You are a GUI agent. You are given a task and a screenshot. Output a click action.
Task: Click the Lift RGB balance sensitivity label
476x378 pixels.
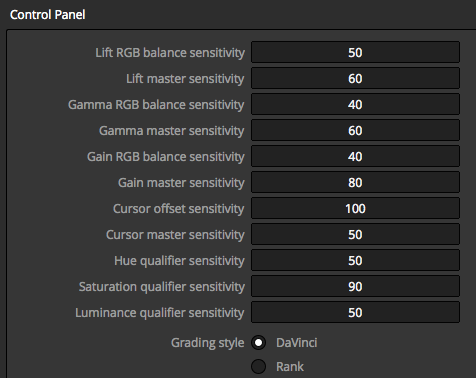(170, 53)
